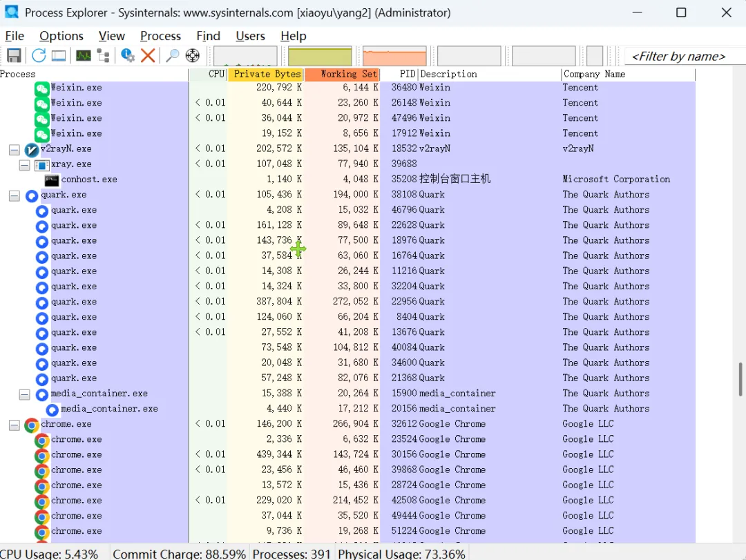Click Microsoft Corporation company cell
746x560 pixels.
tap(616, 180)
